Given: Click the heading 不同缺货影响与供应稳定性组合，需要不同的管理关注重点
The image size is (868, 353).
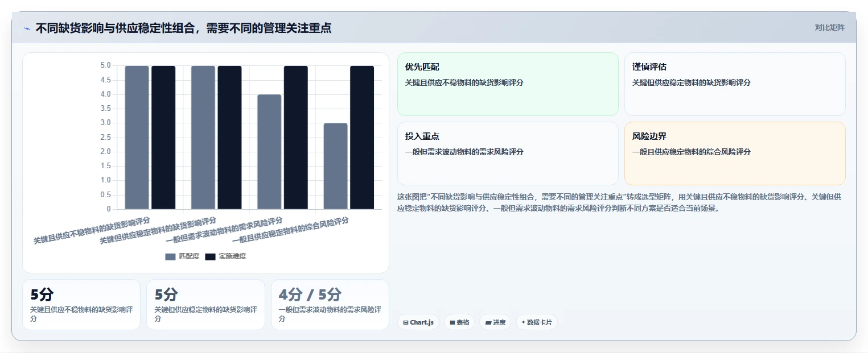Looking at the screenshot, I should pyautogui.click(x=183, y=28).
